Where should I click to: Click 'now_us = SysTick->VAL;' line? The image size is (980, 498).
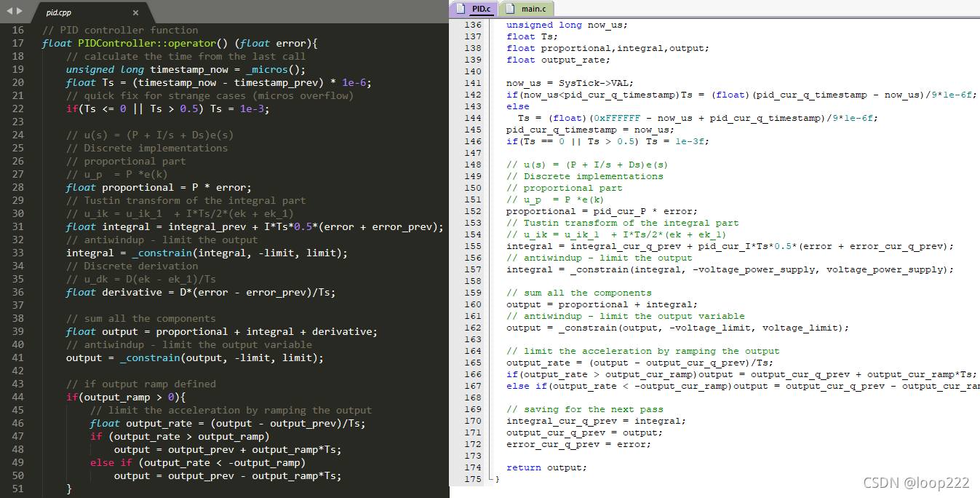pos(570,83)
